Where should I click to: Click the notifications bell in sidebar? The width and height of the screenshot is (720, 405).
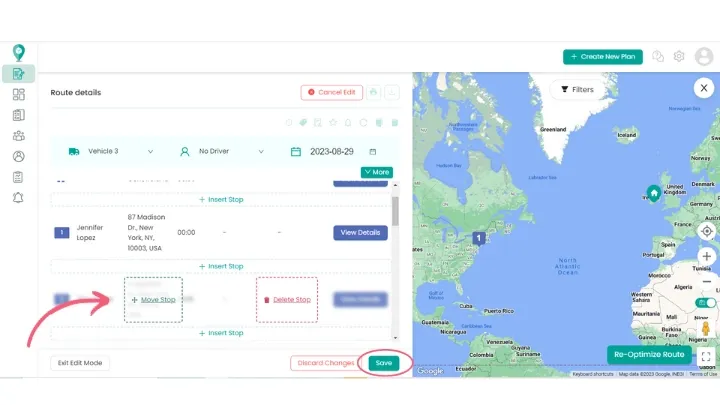click(x=18, y=197)
